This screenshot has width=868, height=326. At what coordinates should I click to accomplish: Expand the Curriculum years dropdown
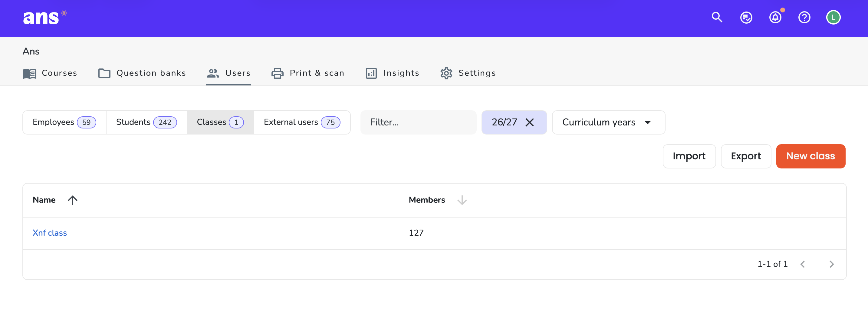tap(608, 122)
